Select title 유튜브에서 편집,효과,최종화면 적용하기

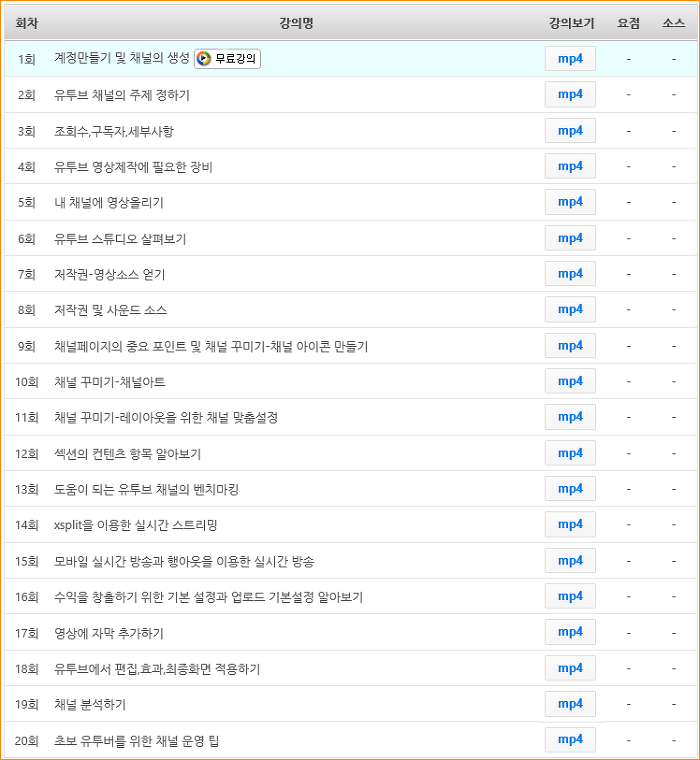(x=157, y=669)
